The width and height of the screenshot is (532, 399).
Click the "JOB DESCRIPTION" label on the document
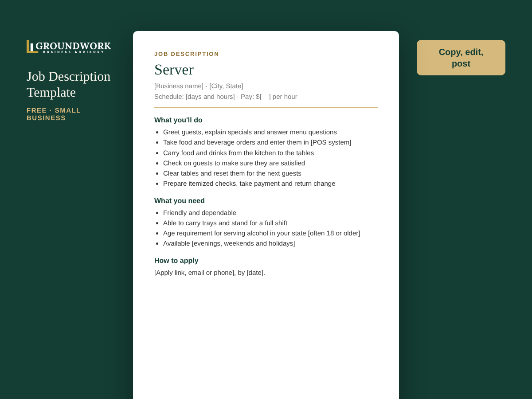187,54
